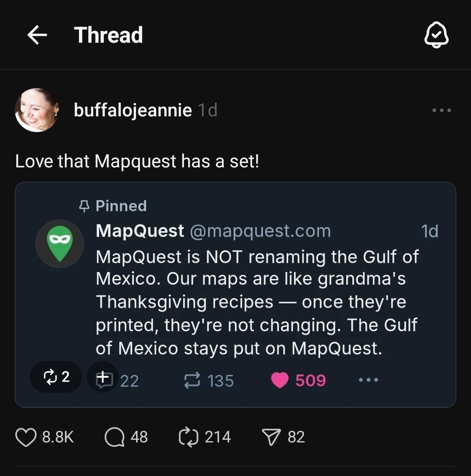The width and height of the screenshot is (471, 476).
Task: Open the quoted post's replies icon showing 22
Action: point(104,380)
